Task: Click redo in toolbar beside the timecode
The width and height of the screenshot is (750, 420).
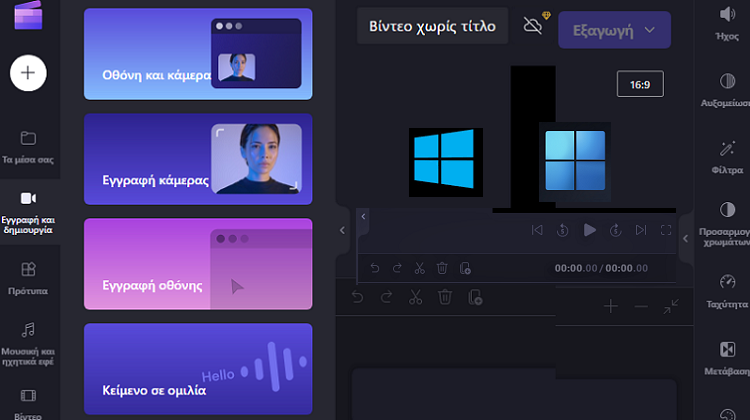Action: [x=397, y=268]
